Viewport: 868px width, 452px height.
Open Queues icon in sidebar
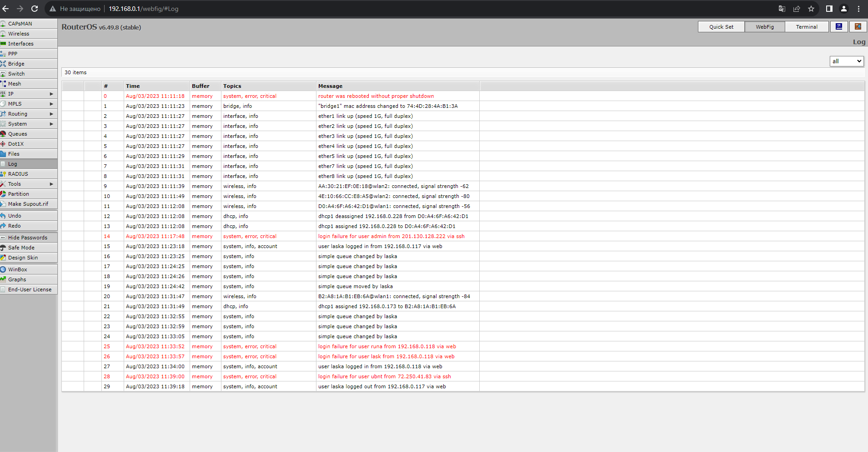pos(3,134)
